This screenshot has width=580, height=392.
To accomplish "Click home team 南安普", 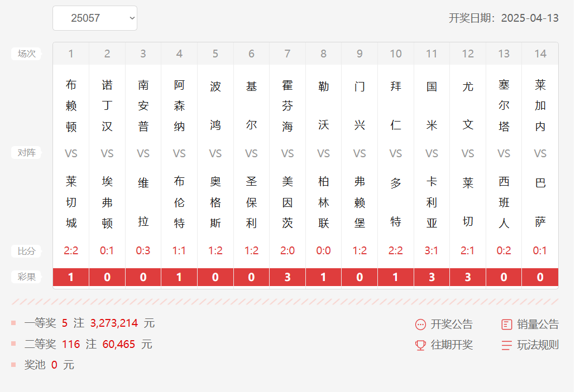I will 143,106.
